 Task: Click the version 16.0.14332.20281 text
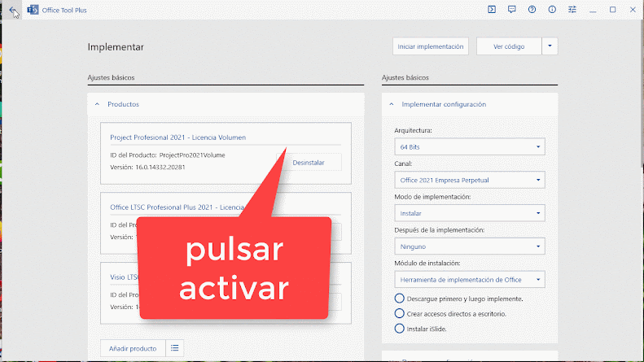(x=160, y=167)
